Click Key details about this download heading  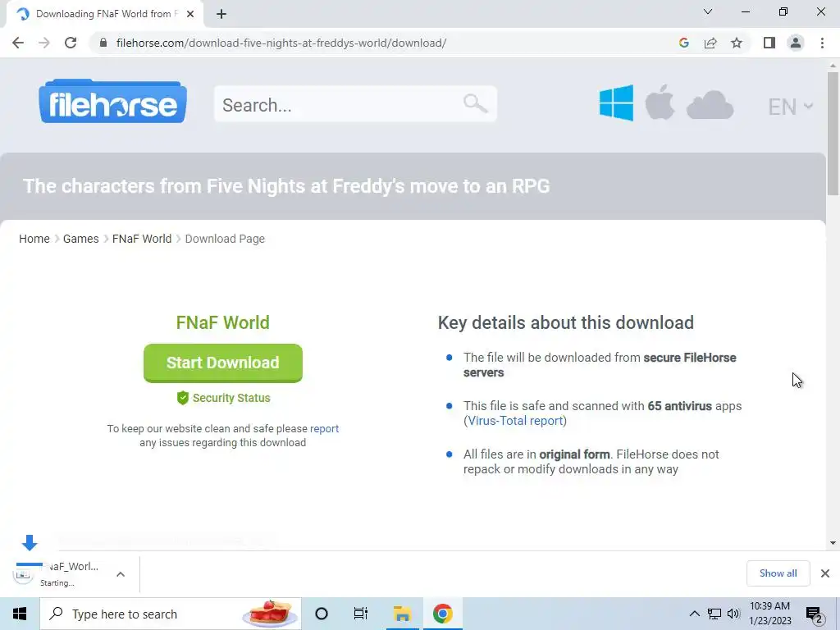coord(566,322)
